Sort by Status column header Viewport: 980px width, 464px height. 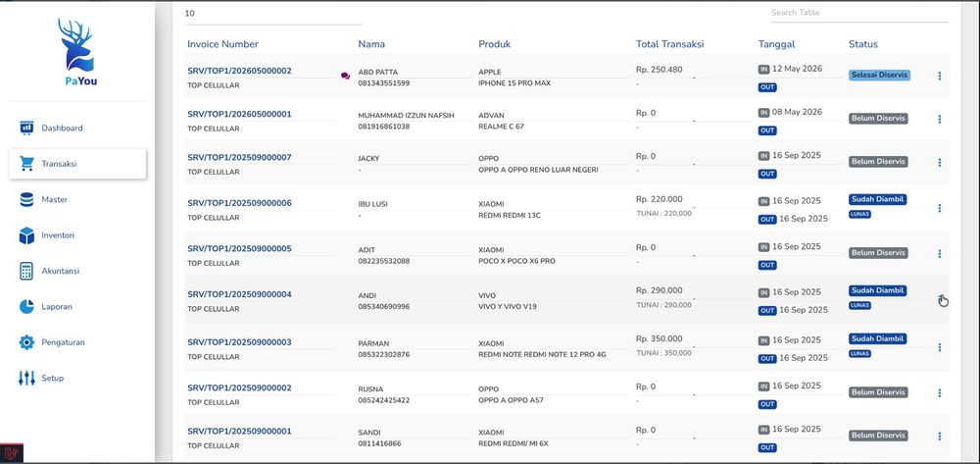pyautogui.click(x=863, y=44)
